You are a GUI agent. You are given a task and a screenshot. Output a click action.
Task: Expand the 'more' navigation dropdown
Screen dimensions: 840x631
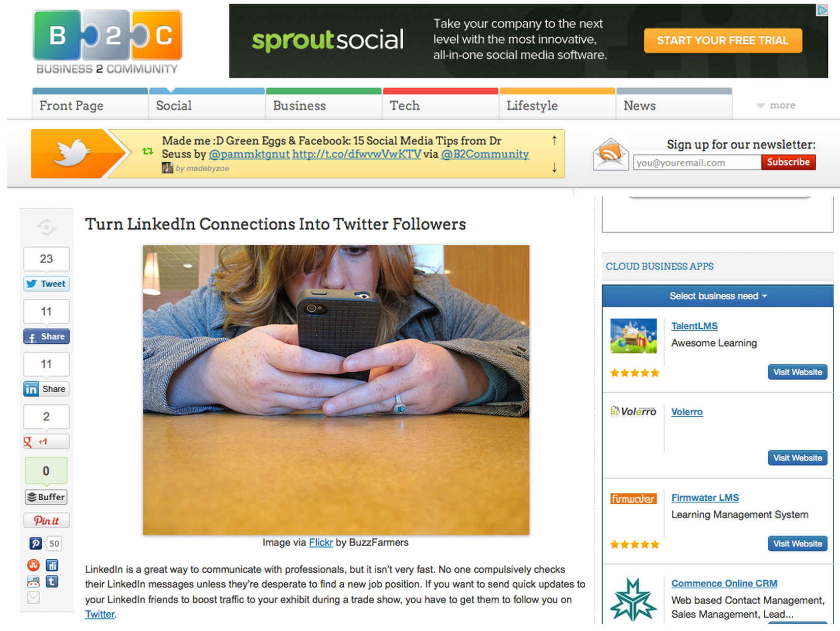pyautogui.click(x=776, y=105)
